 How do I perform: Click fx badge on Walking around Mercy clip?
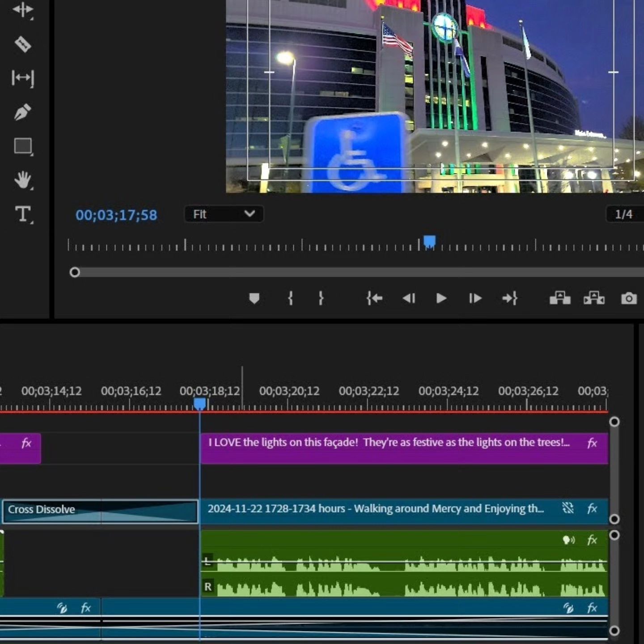coord(592,508)
